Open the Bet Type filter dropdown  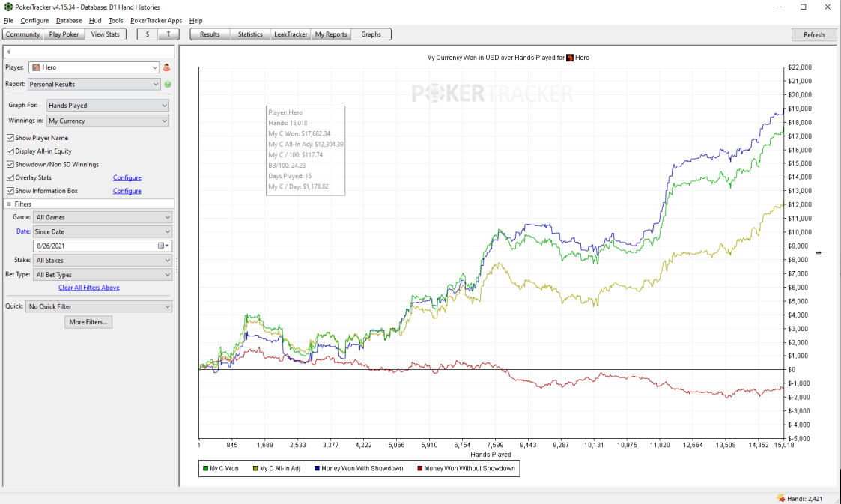point(103,275)
